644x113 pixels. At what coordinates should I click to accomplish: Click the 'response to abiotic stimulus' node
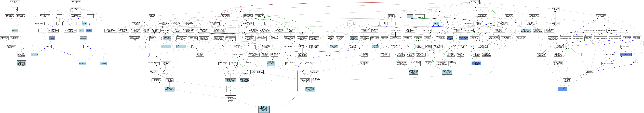(392, 23)
